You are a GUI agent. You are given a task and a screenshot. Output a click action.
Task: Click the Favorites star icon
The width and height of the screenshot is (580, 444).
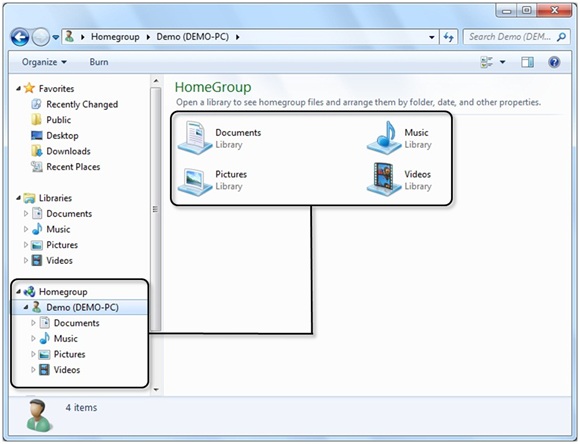tap(29, 88)
